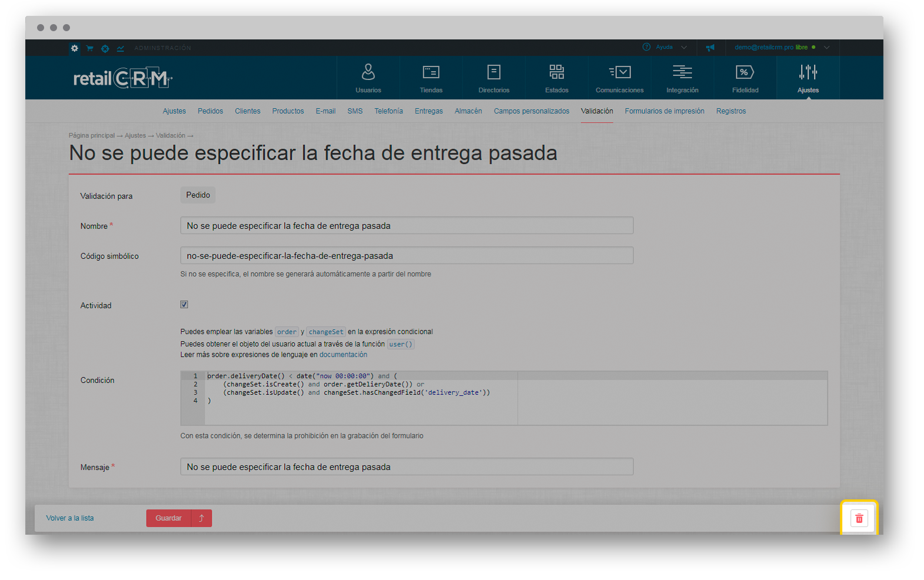Click the arrow part of Guardar button
924x580 pixels.
tap(201, 518)
